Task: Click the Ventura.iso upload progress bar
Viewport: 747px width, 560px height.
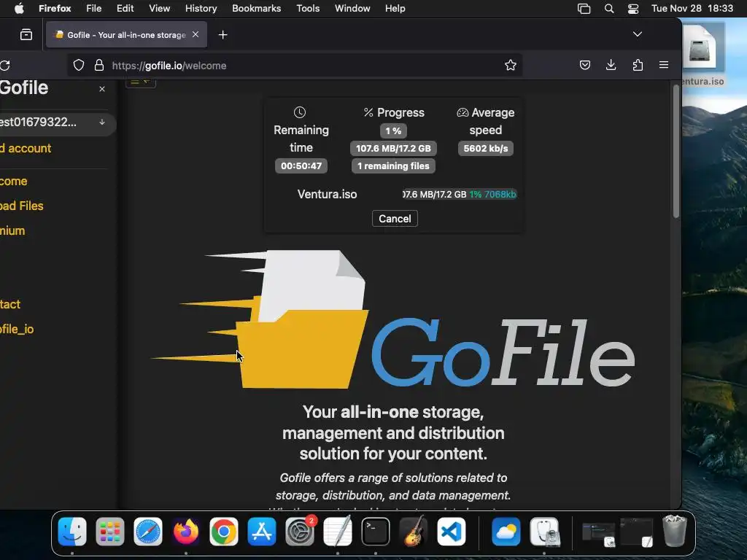Action: point(460,194)
